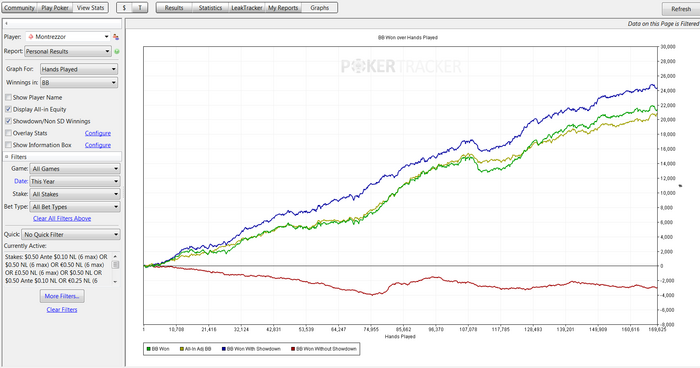This screenshot has height=368, width=700.
Task: Click the Date label link
Action: [21, 181]
